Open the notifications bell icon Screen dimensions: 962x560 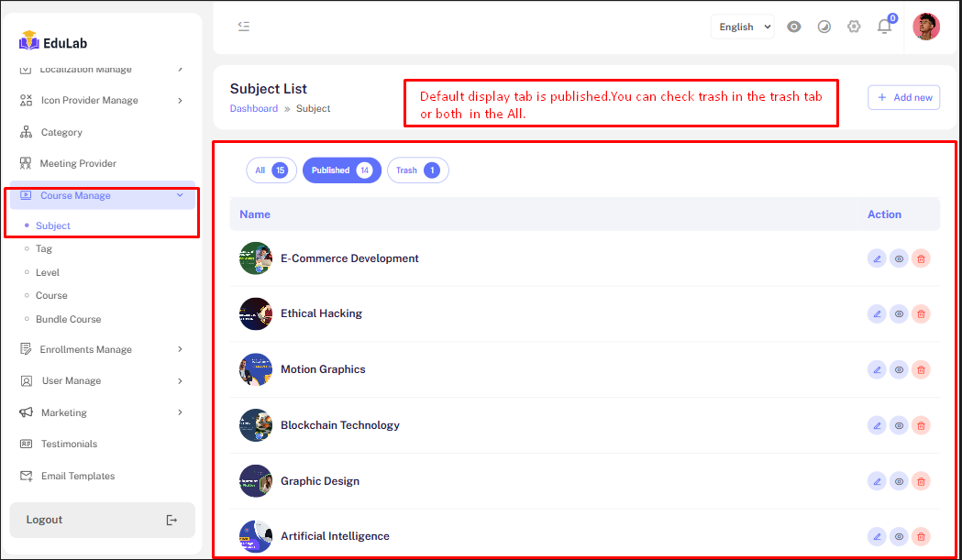coord(884,27)
